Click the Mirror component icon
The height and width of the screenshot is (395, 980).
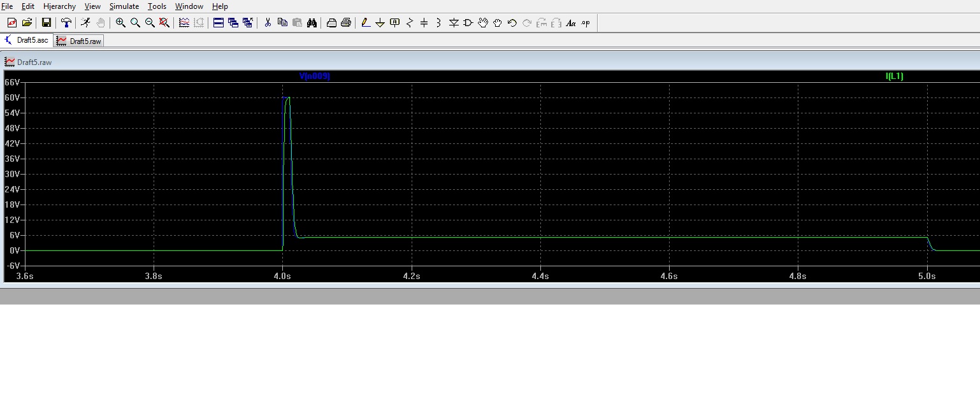point(556,23)
